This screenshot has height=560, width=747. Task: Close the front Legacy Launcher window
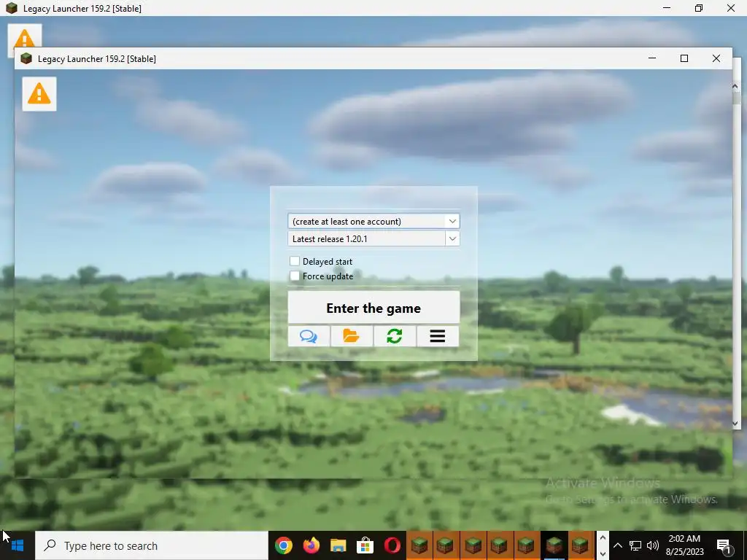716,58
